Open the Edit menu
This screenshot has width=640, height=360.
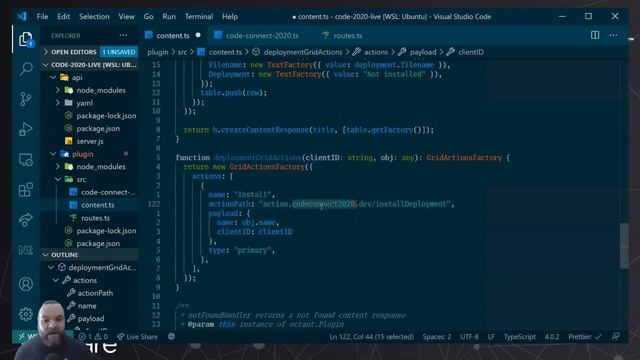[x=63, y=16]
